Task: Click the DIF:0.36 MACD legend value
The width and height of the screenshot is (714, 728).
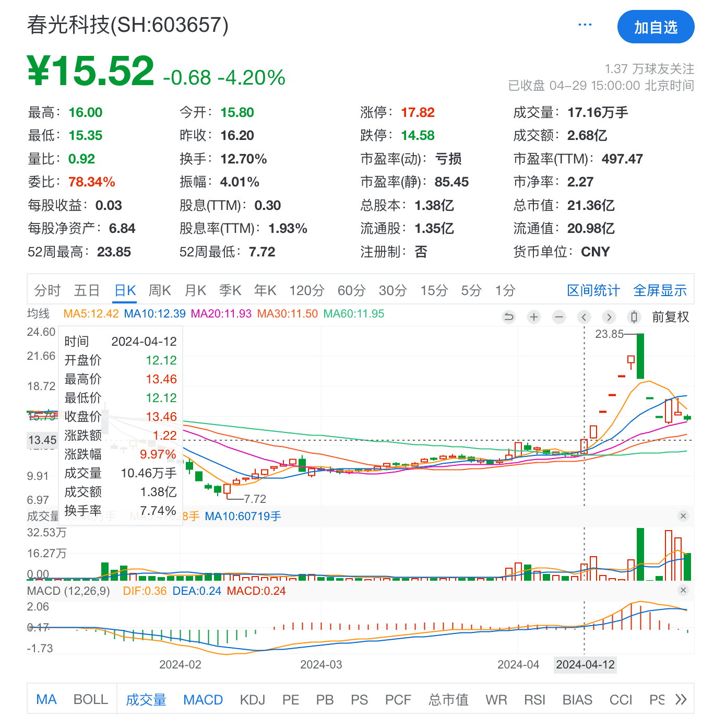Action: 145,591
